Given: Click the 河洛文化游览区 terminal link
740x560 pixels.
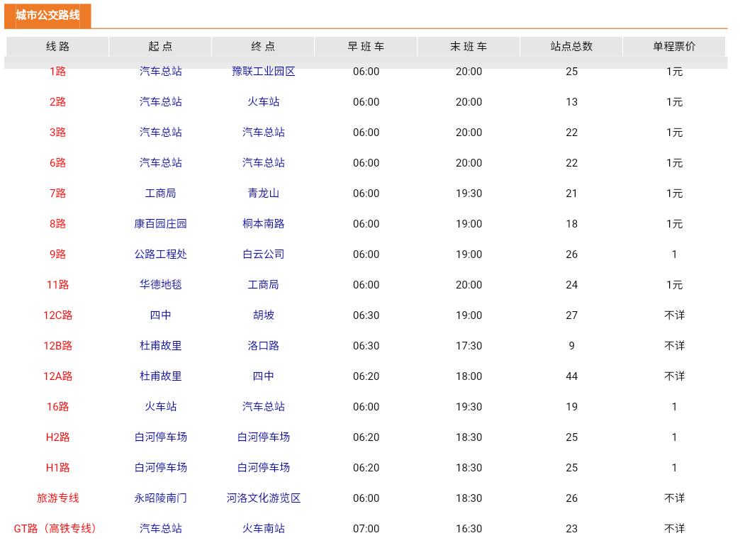Looking at the screenshot, I should click(x=263, y=498).
